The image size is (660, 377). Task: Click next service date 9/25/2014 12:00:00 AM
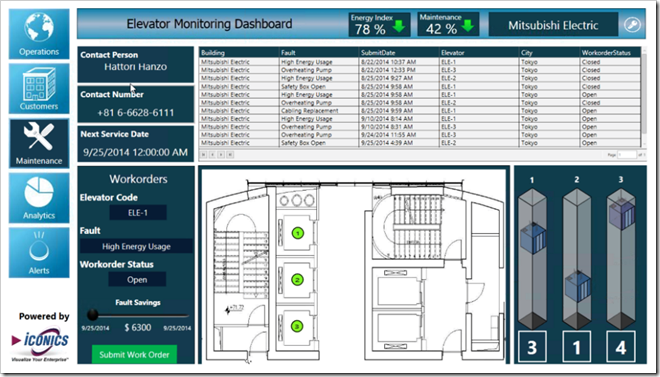tap(136, 152)
